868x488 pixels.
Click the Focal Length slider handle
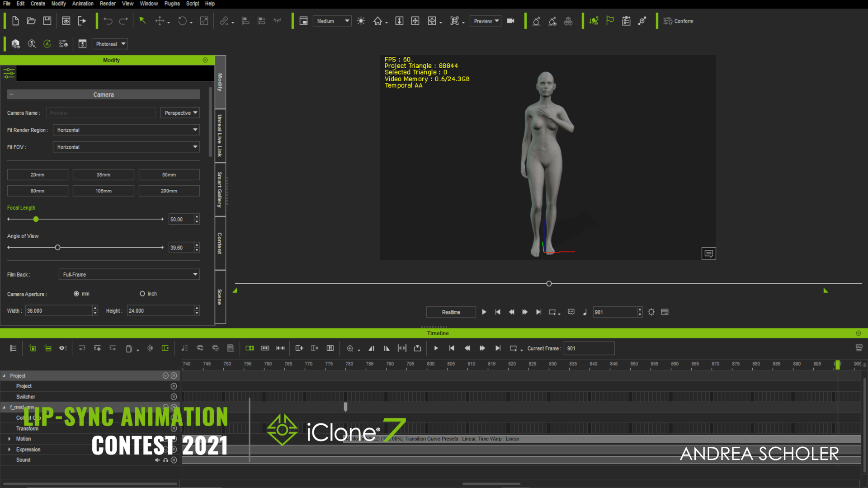click(36, 219)
